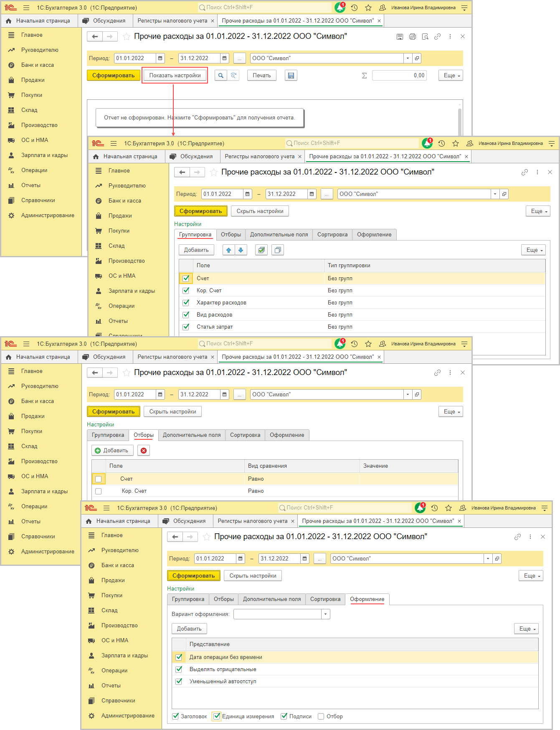Click the sum field showing 0,00
This screenshot has width=560, height=730.
pos(399,76)
